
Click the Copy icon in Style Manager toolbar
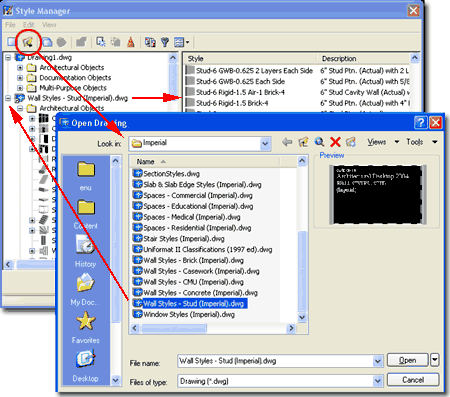coord(47,42)
